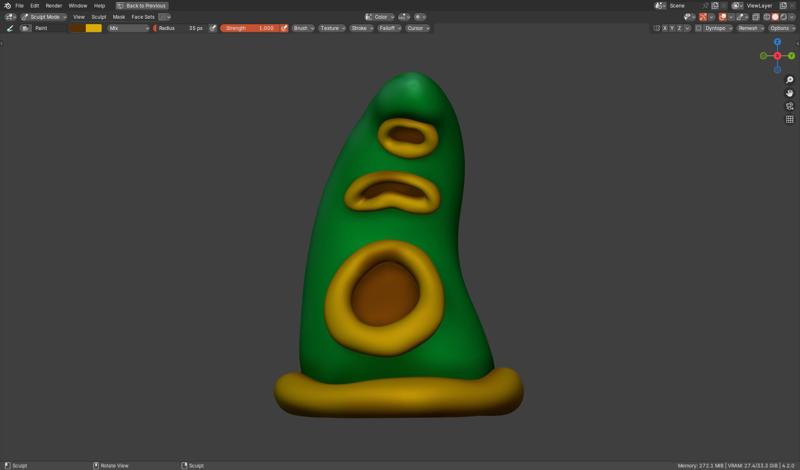Click the new scene icon
Viewport: 800px width, 470px height.
(x=715, y=6)
